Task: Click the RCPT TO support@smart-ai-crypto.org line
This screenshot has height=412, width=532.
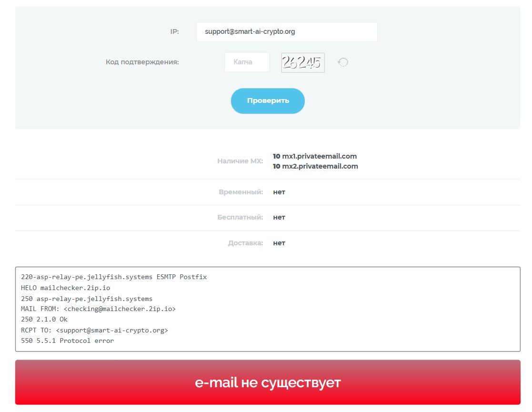Action: point(94,330)
